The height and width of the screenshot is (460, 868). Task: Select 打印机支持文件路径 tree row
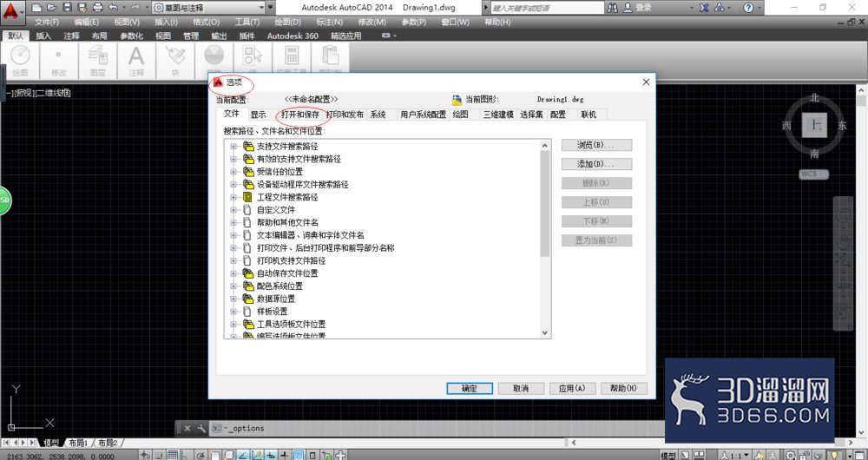291,260
